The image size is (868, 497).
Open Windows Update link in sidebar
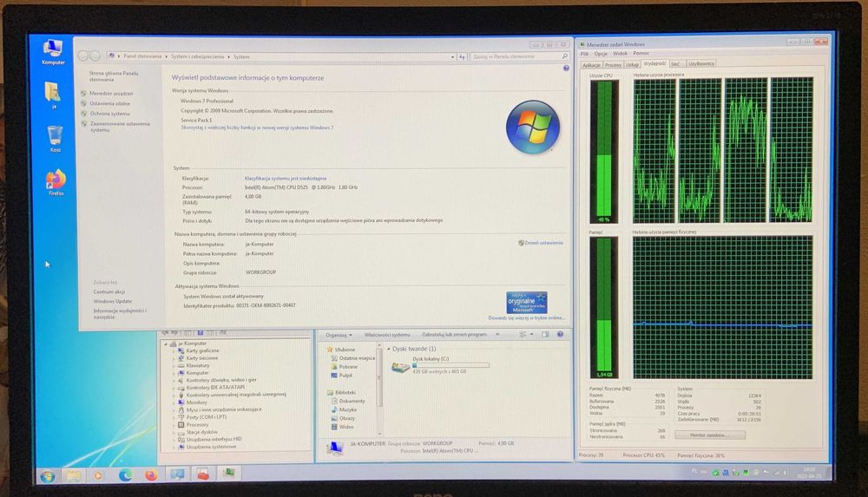tap(112, 301)
